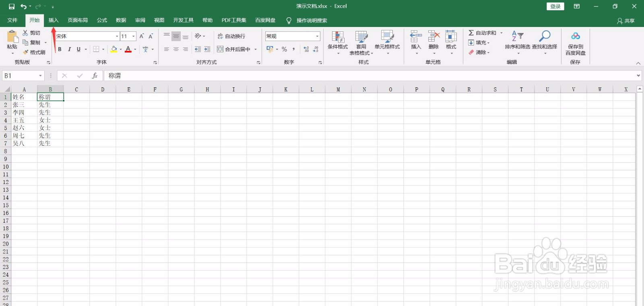Open Conditional Formatting icon
The image size is (644, 306).
pyautogui.click(x=338, y=37)
